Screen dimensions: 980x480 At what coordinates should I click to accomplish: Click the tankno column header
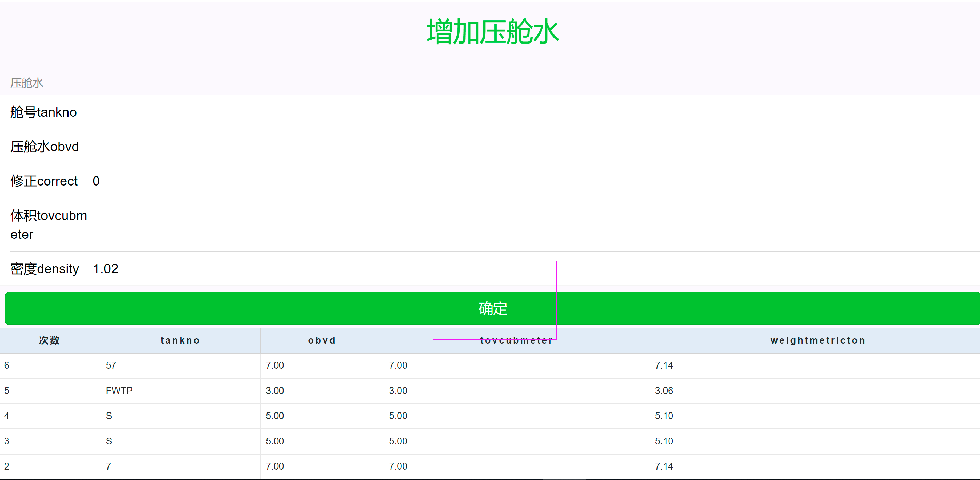click(180, 340)
